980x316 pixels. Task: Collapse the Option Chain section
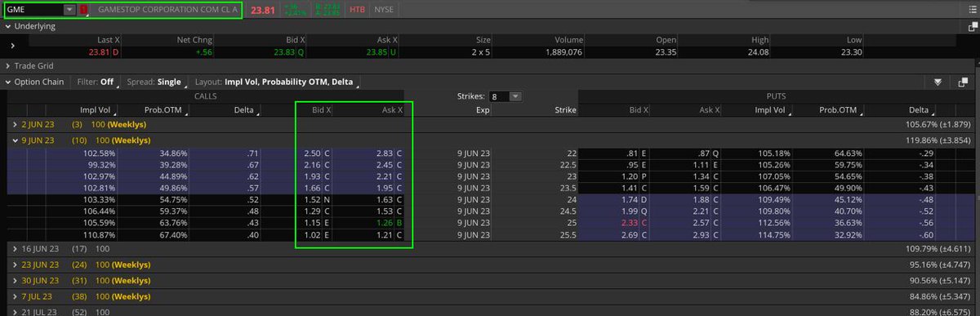tap(7, 82)
